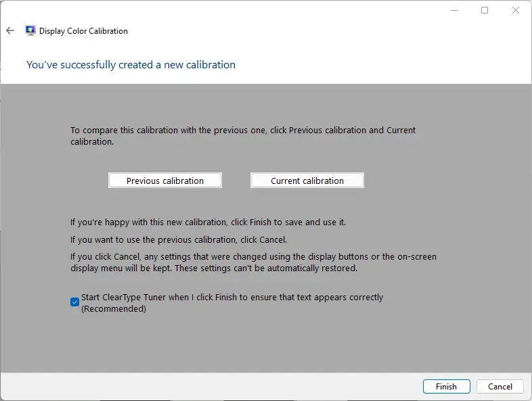Show the Previous calibration
Screen dimensions: 532x401
pos(165,181)
